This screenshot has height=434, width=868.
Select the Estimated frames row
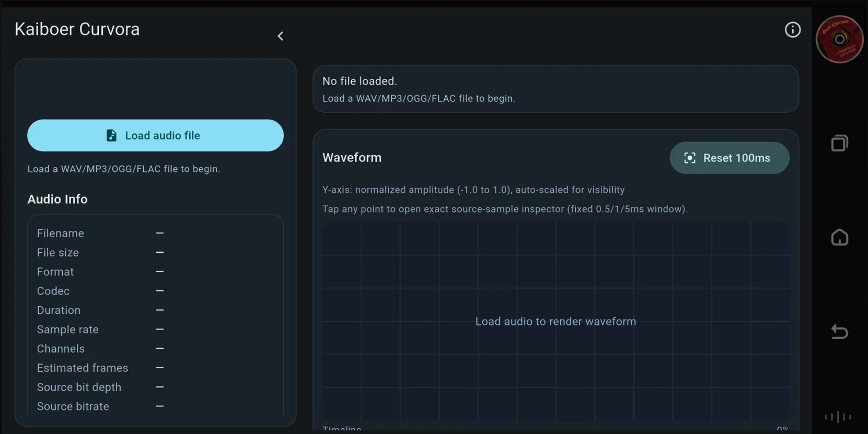tap(155, 368)
